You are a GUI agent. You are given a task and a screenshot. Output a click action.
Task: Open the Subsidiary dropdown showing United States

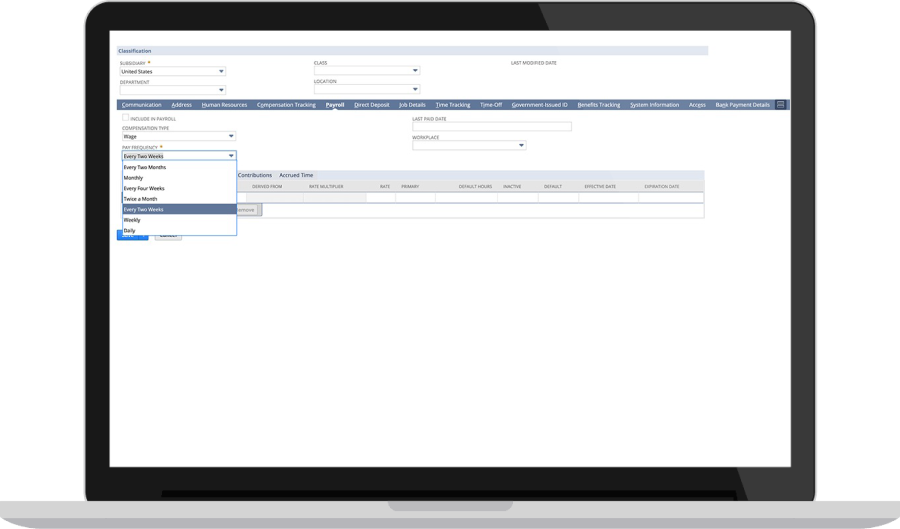click(172, 72)
